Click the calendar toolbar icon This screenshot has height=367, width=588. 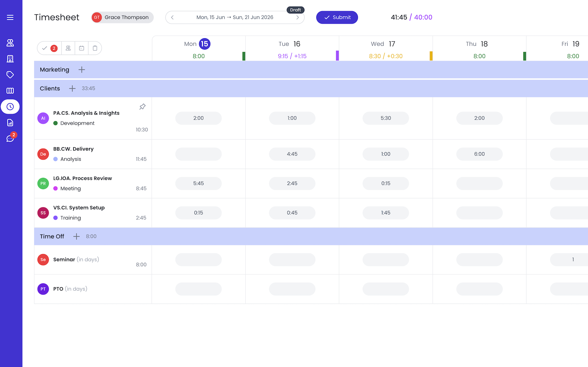tap(82, 48)
